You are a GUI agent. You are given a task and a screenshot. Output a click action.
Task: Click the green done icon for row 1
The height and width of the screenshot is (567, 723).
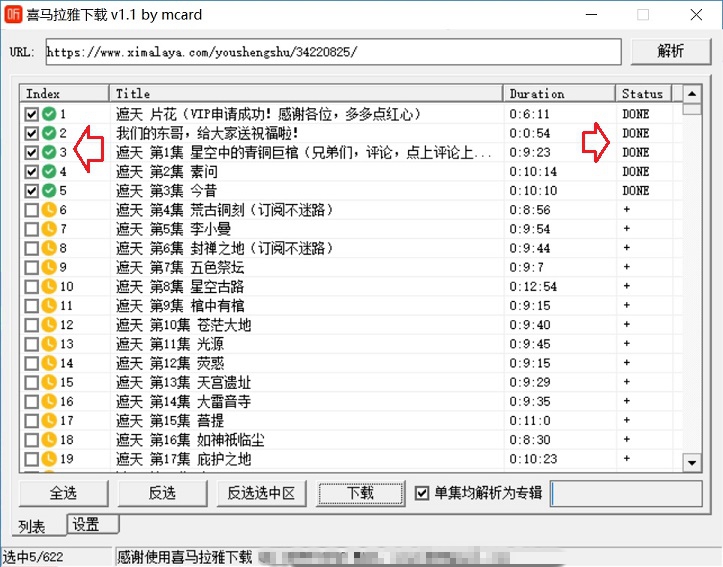pyautogui.click(x=49, y=113)
